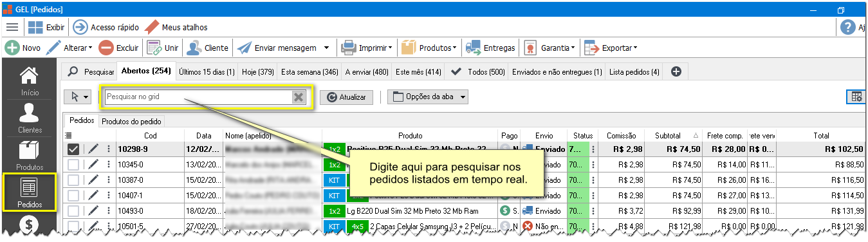Open the Imprimir dropdown
This screenshot has width=868, height=242.
click(x=367, y=48)
